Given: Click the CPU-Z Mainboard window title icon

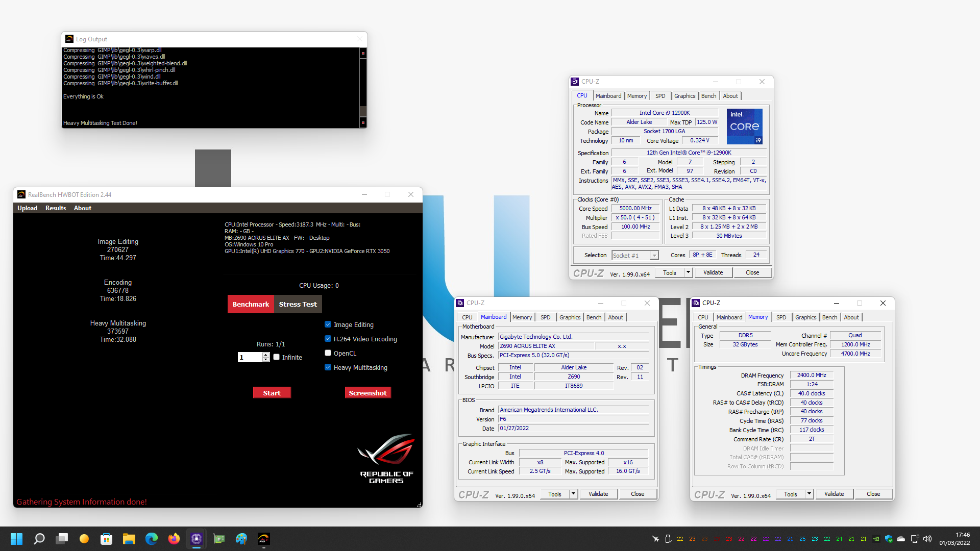Looking at the screenshot, I should pyautogui.click(x=460, y=303).
